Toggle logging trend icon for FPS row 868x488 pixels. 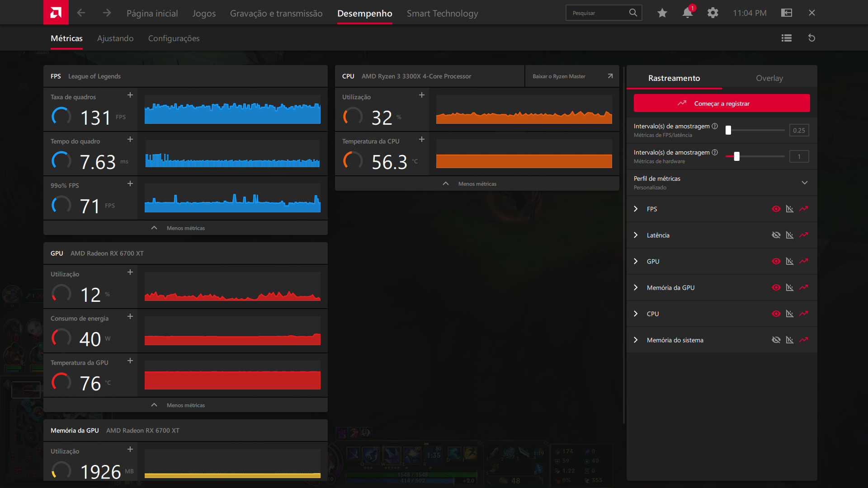pyautogui.click(x=804, y=209)
